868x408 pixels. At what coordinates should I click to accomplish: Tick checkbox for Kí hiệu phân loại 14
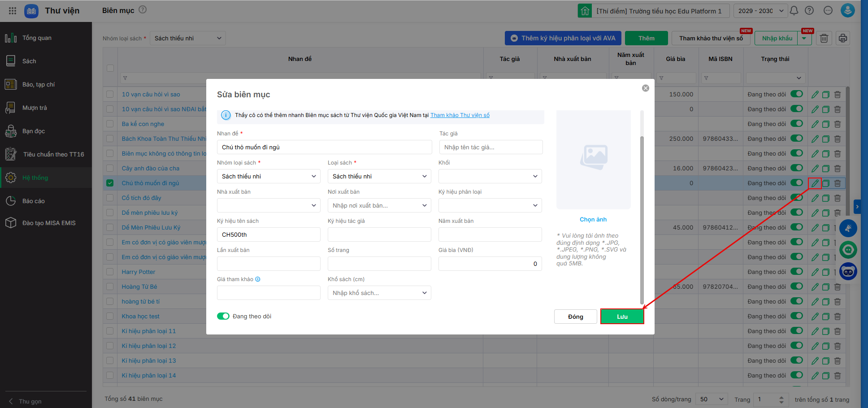tap(110, 375)
